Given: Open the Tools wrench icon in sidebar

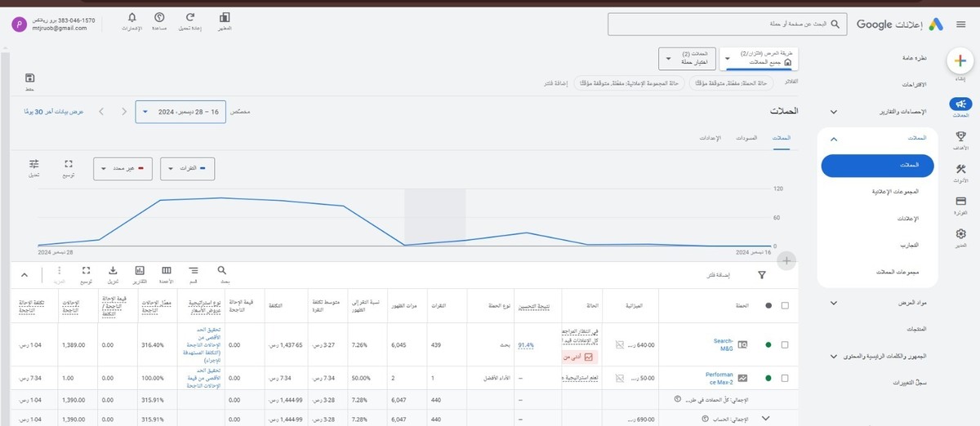Looking at the screenshot, I should pos(960,170).
